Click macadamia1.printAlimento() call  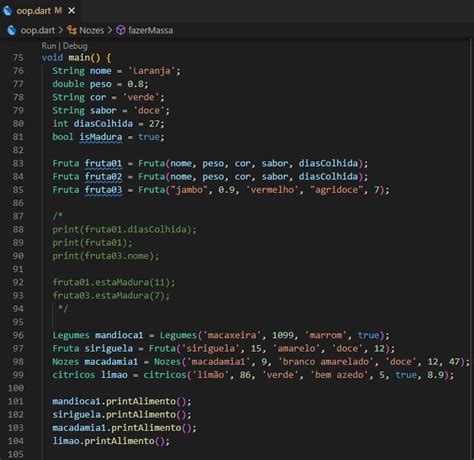[x=124, y=428]
